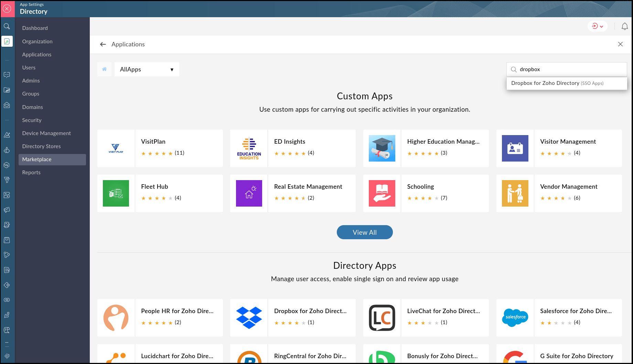The image size is (633, 364).
Task: Open Users in sidebar
Action: click(x=29, y=68)
